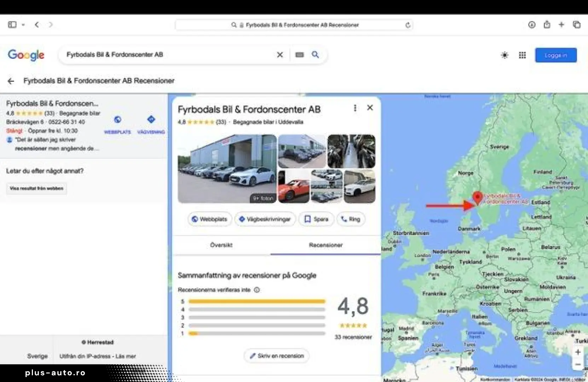This screenshot has height=382, width=588.
Task: Start the search with the magnifying glass icon
Action: [315, 55]
